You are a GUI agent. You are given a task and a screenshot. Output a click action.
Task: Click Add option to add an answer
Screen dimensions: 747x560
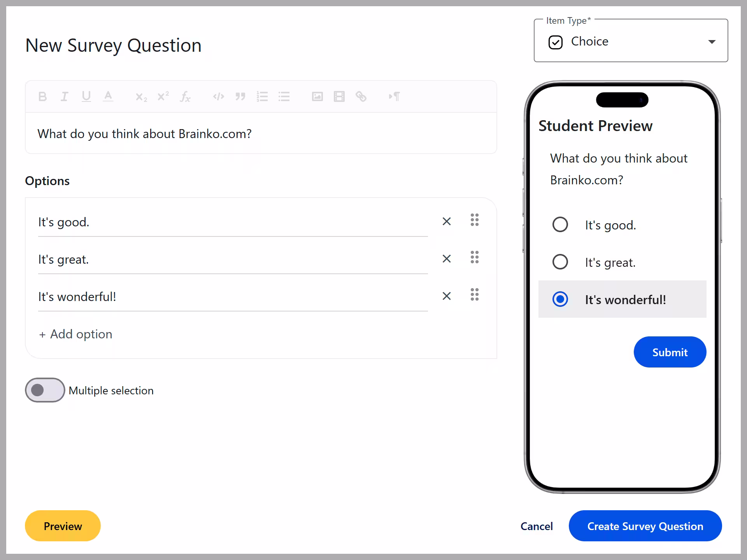tap(76, 334)
